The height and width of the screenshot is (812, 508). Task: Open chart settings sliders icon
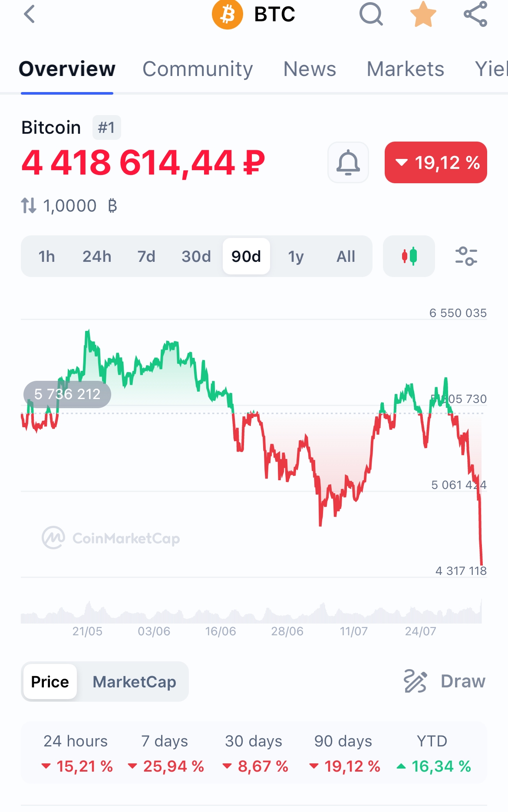(x=466, y=256)
